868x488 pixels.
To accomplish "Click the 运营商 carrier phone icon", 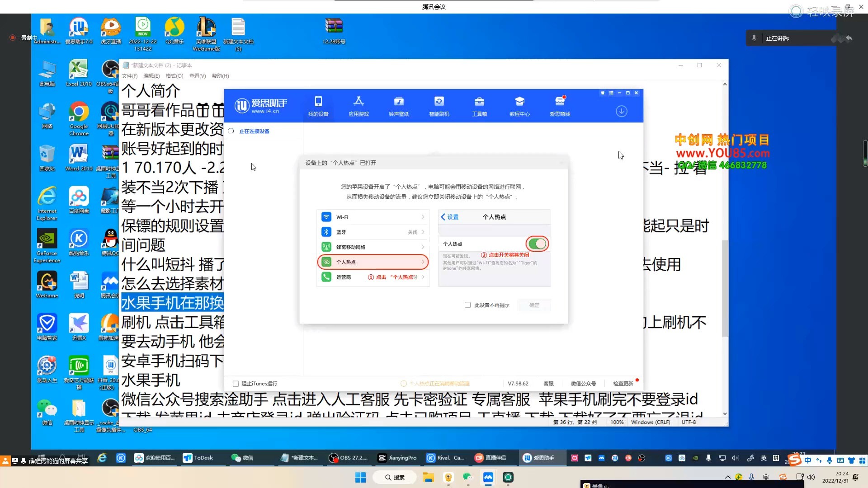I will pyautogui.click(x=326, y=277).
